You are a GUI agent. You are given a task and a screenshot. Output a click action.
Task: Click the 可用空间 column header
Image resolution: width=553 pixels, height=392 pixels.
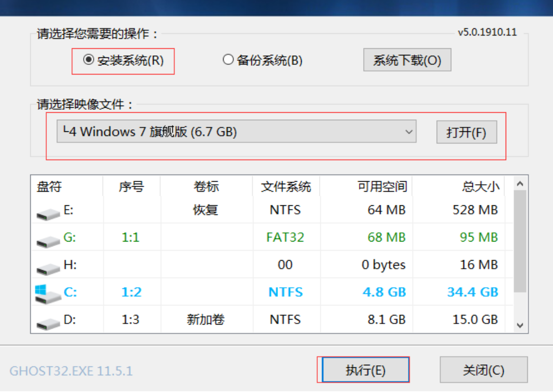click(382, 187)
